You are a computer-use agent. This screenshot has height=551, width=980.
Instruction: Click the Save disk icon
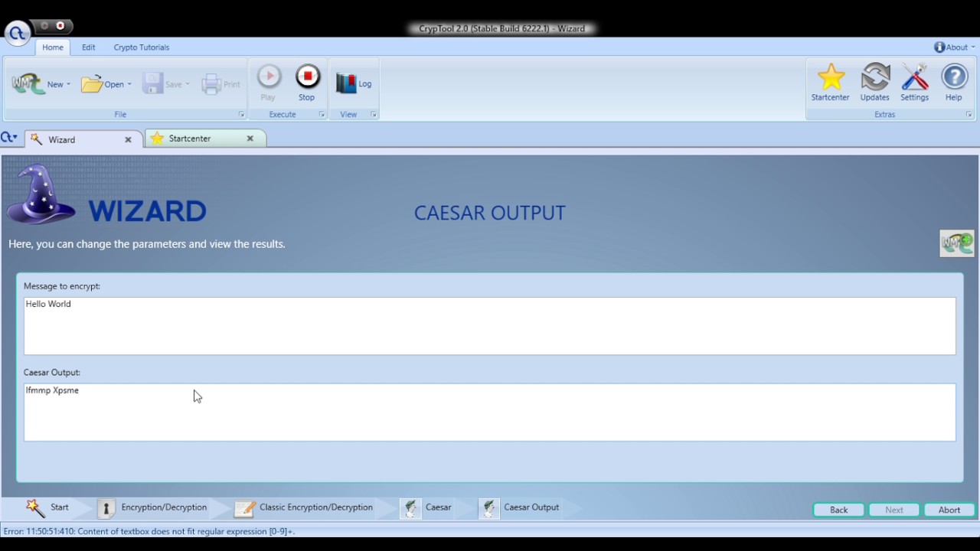pyautogui.click(x=153, y=84)
